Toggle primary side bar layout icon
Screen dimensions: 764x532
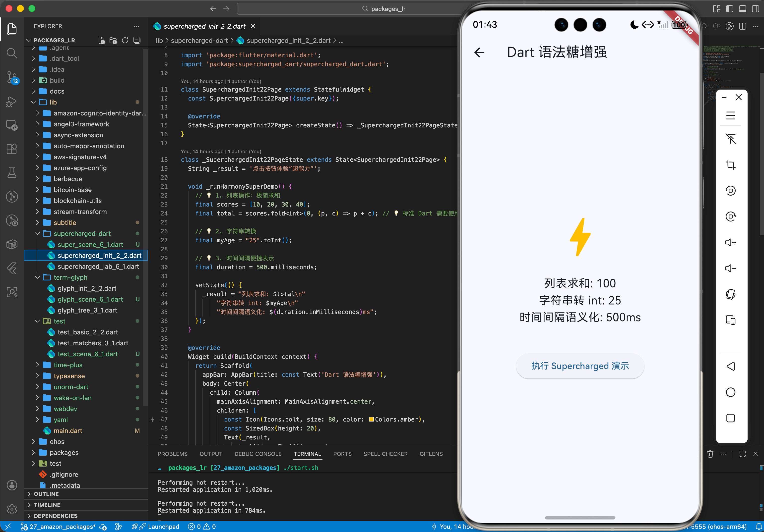tap(729, 9)
